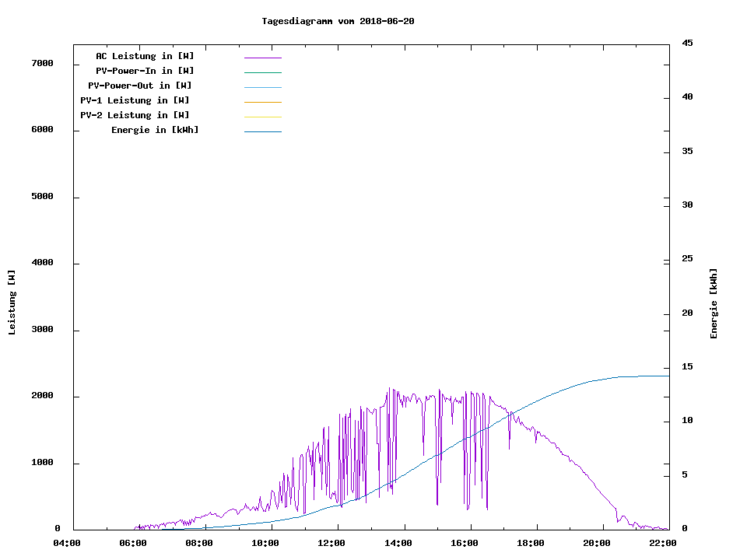
Task: Click the 22:00 label at time axis end
Action: coord(662,543)
